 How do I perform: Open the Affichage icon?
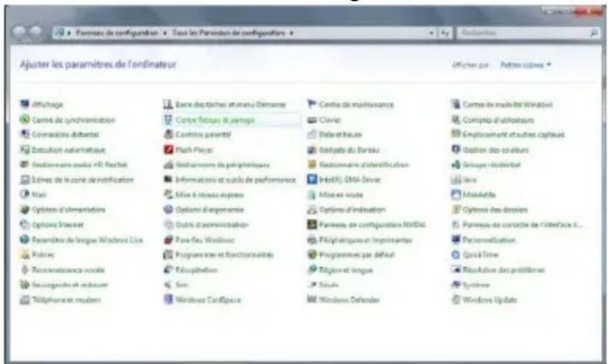pyautogui.click(x=25, y=104)
